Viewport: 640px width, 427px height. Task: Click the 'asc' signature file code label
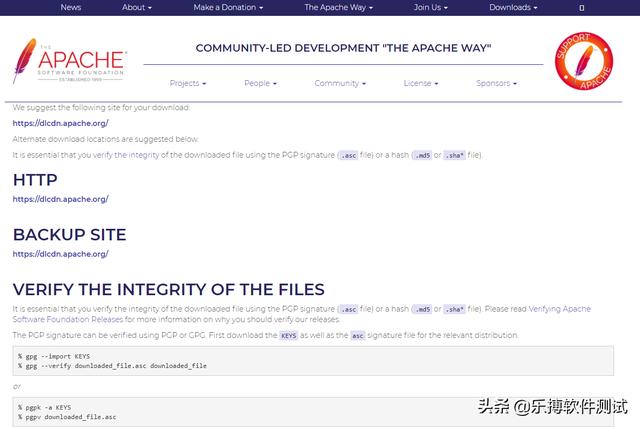pos(358,336)
